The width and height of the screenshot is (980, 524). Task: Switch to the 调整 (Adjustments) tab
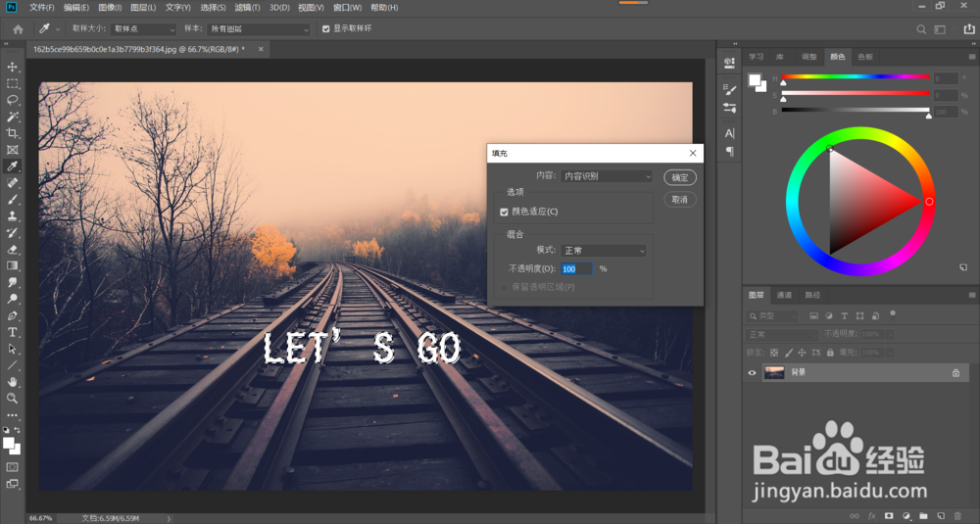pyautogui.click(x=808, y=57)
